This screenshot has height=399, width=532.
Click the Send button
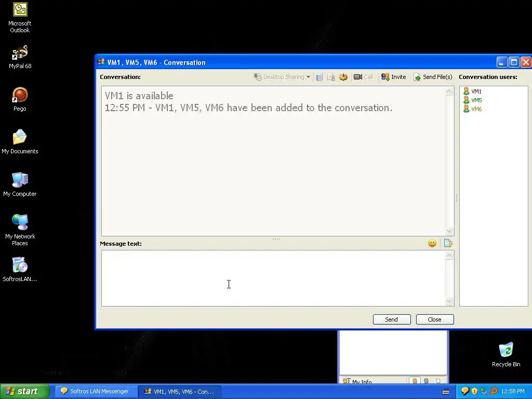pos(392,320)
